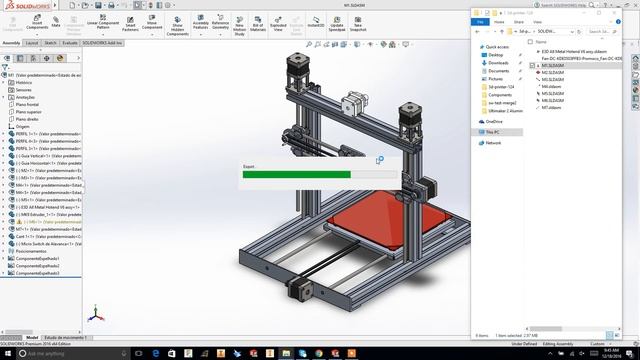Viewport: 640px width, 360px height.
Task: Click Update Speedpak tool
Action: click(337, 24)
